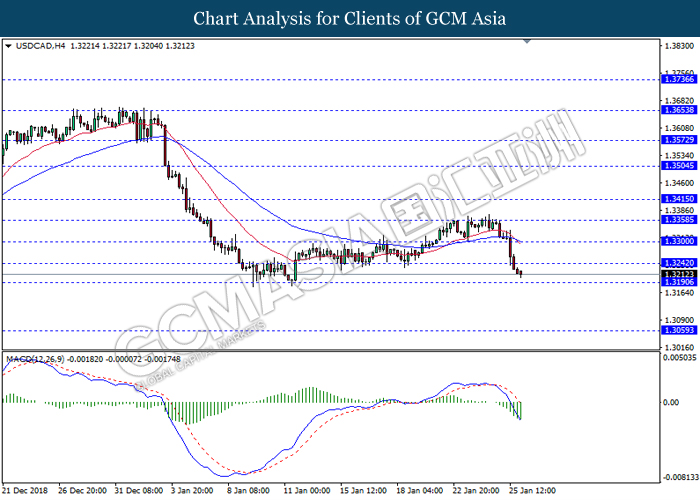
Task: Click the triangle before USDCAD,H4 label
Action: point(8,46)
